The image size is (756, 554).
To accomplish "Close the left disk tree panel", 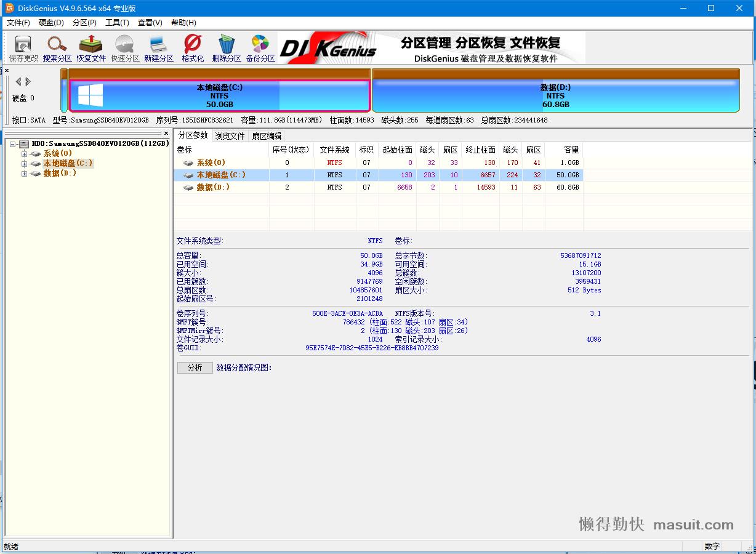I will pyautogui.click(x=166, y=134).
